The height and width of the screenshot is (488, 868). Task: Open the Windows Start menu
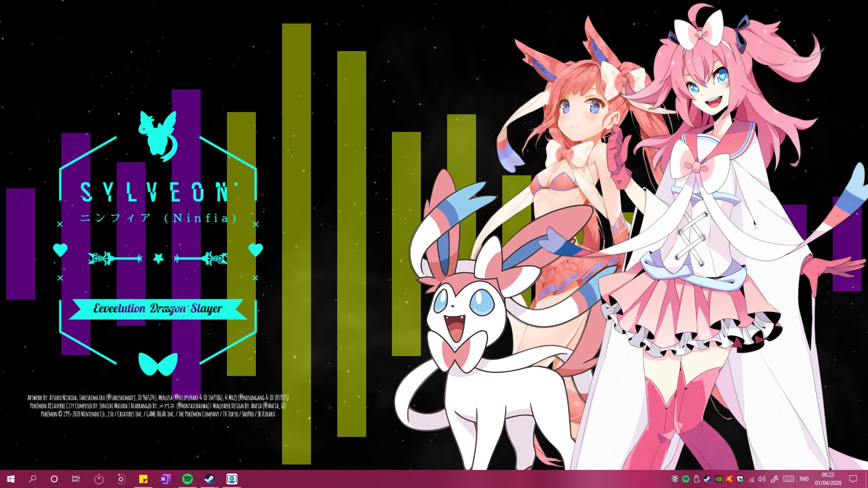pyautogui.click(x=11, y=479)
